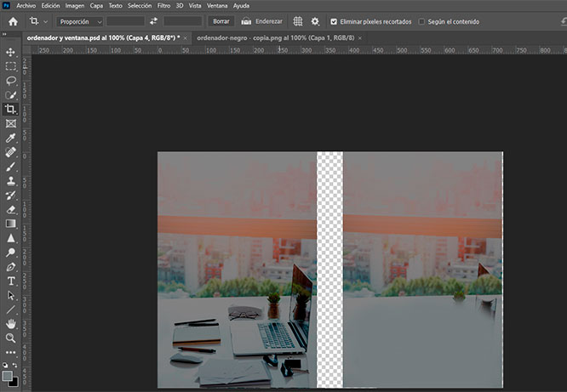Open crop overlay grid options

(298, 21)
